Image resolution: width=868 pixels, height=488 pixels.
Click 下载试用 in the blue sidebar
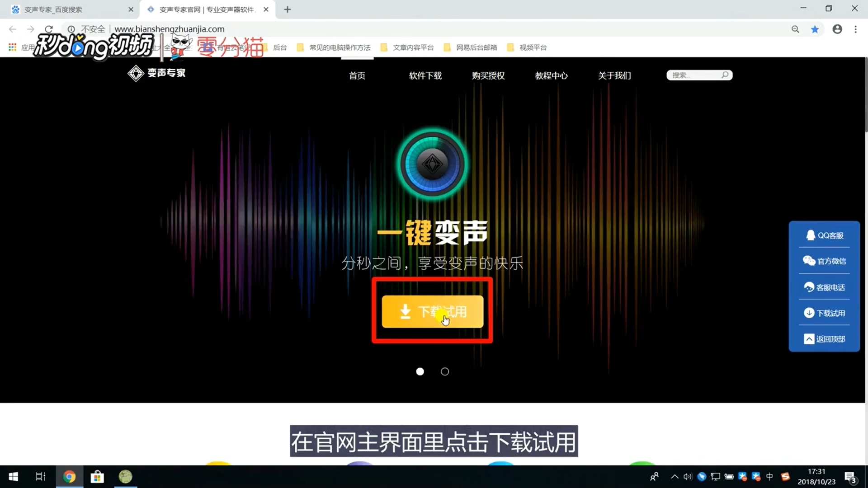point(825,313)
